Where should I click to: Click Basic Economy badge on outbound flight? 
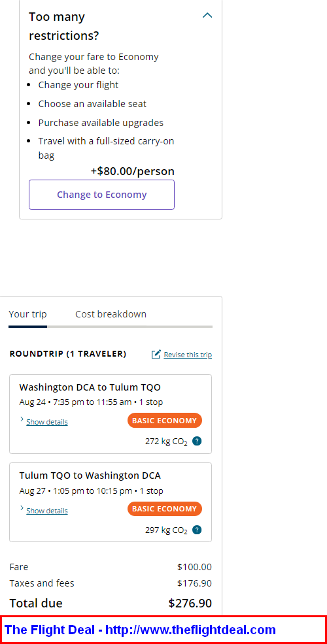165,421
